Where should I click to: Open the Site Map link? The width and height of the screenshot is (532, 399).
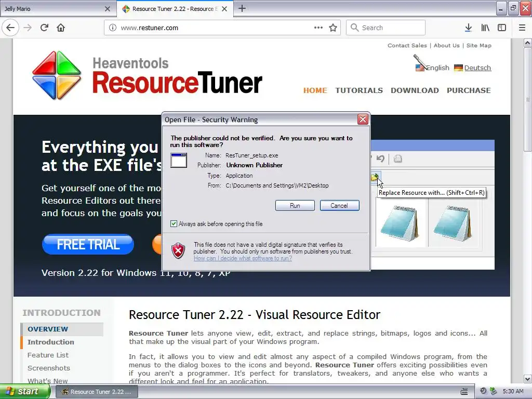point(478,46)
